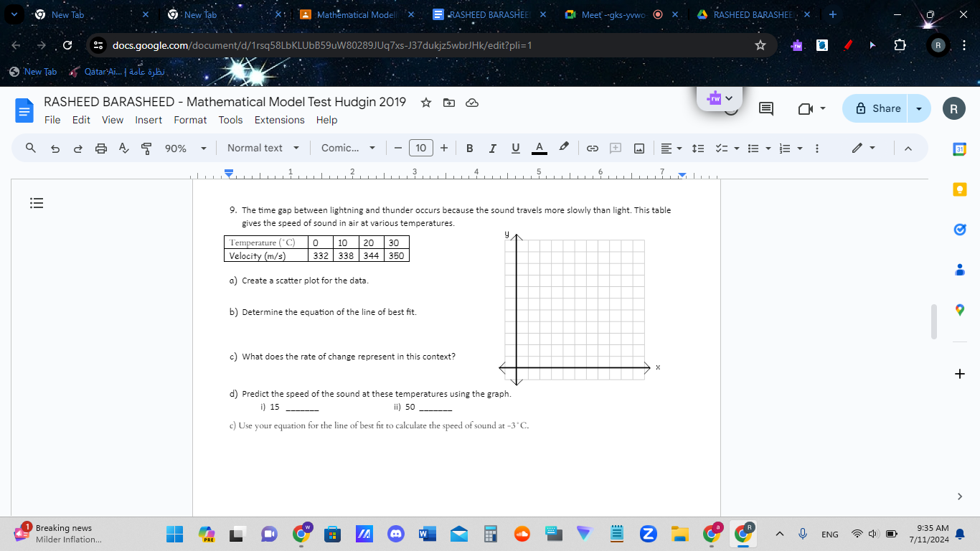Viewport: 980px width, 551px height.
Task: Open the File menu
Action: click(52, 120)
